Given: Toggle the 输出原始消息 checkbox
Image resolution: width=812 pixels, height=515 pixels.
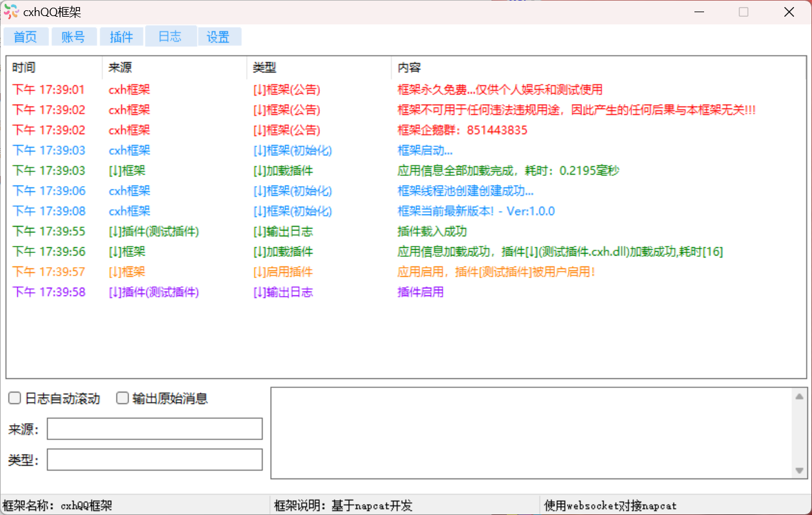Looking at the screenshot, I should pyautogui.click(x=123, y=399).
